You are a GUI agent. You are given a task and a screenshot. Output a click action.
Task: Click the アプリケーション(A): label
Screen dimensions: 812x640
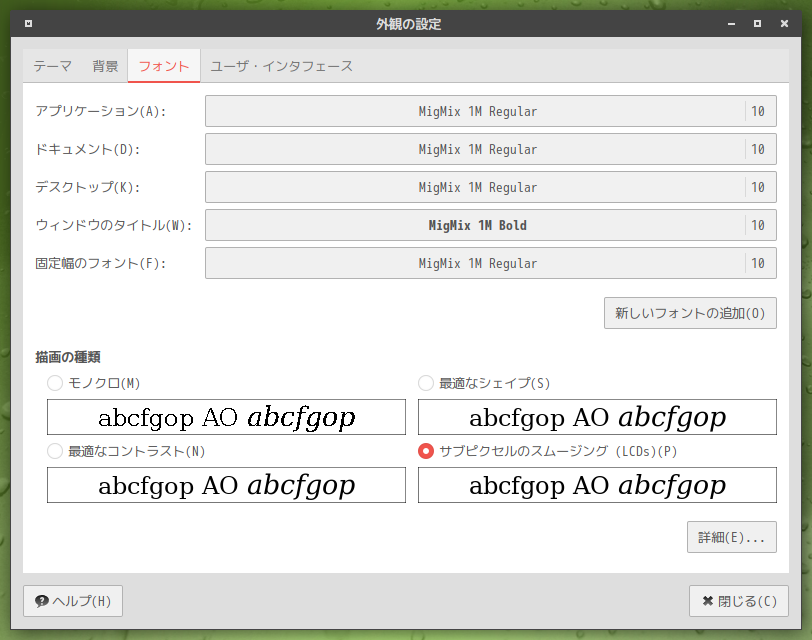(x=100, y=111)
